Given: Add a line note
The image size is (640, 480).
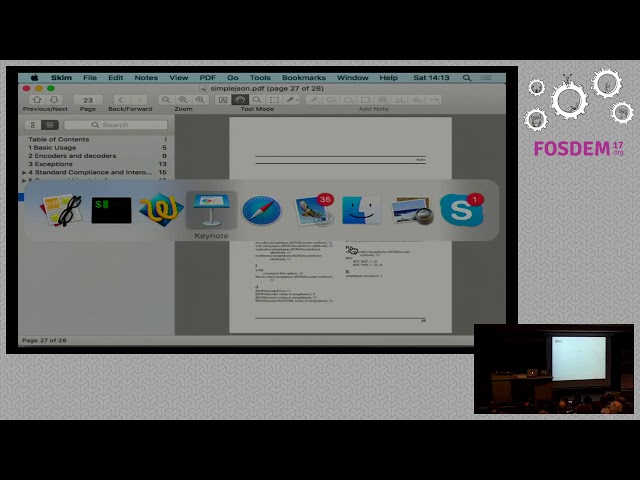Looking at the screenshot, I should 434,100.
